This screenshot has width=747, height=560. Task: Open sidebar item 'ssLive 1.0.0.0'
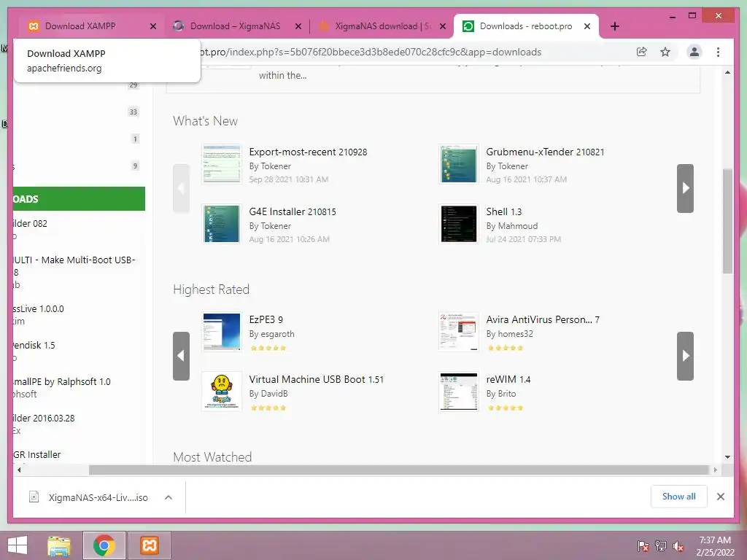coord(39,308)
